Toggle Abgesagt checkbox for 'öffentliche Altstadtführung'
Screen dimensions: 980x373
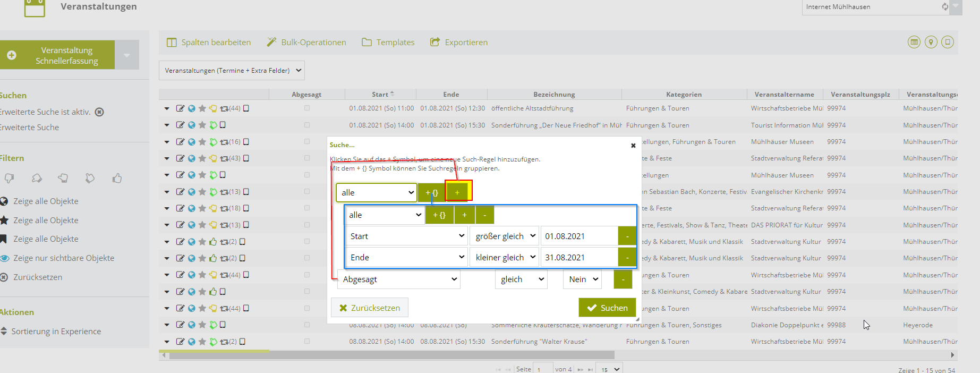click(x=307, y=108)
